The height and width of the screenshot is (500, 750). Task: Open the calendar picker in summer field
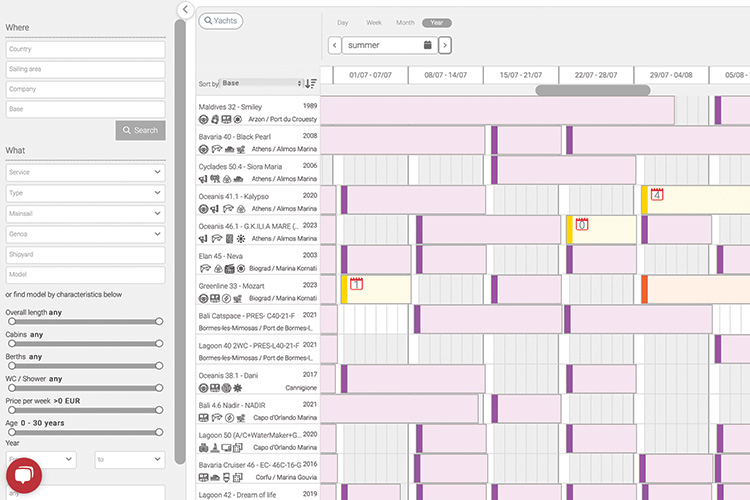(x=427, y=45)
